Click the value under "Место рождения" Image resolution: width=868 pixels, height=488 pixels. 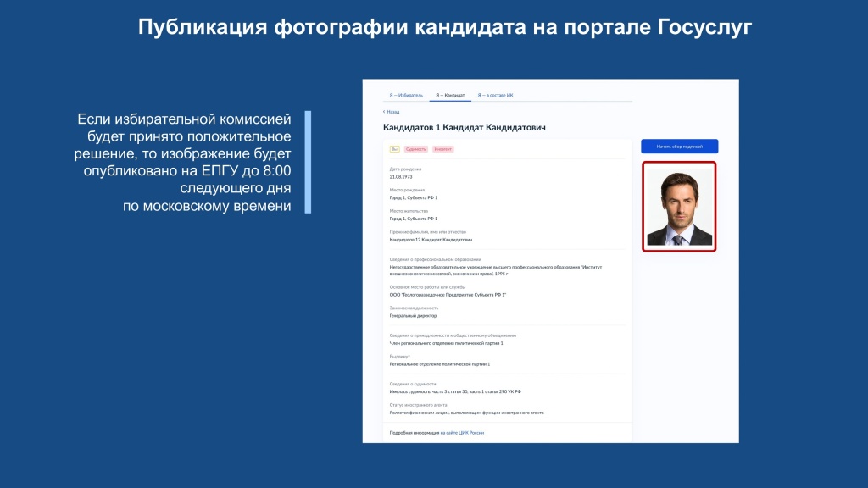(x=414, y=197)
